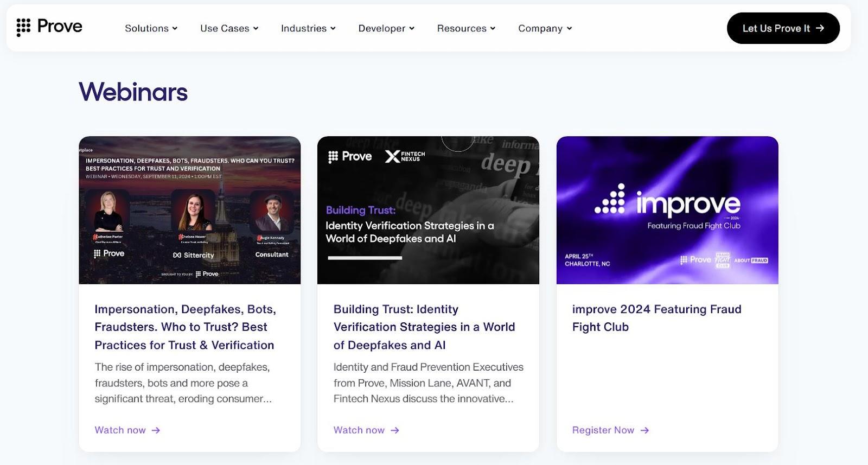Viewport: 868px width, 465px height.
Task: Open the Use Cases menu
Action: [x=229, y=28]
